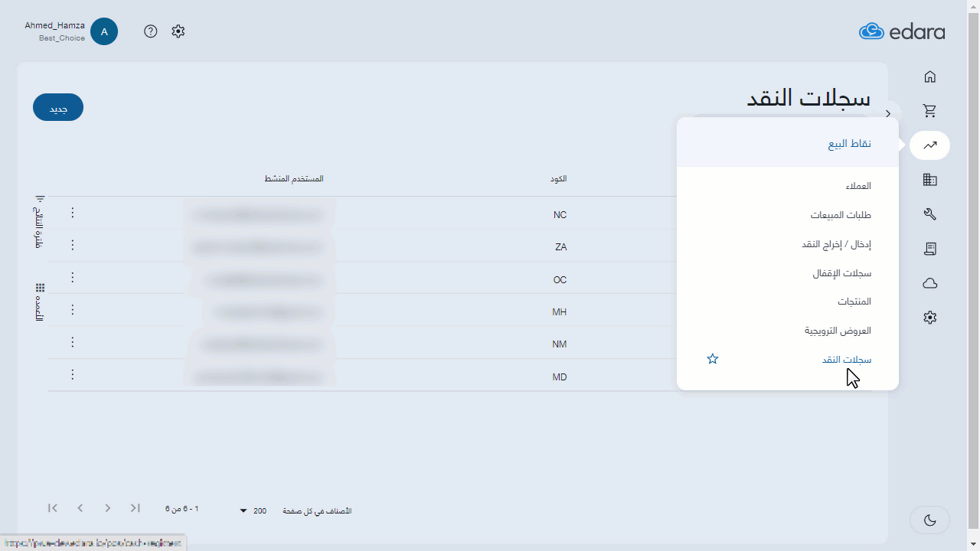980x551 pixels.
Task: Go to previous page of table
Action: [x=80, y=508]
